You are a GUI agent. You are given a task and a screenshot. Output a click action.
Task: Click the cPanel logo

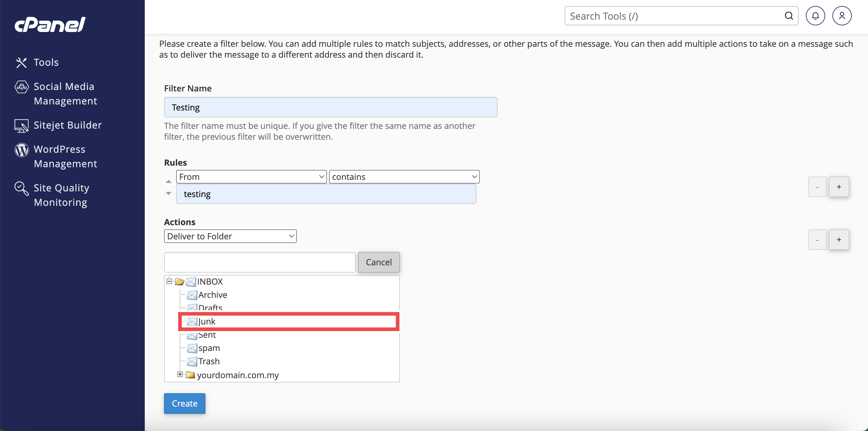tap(50, 24)
